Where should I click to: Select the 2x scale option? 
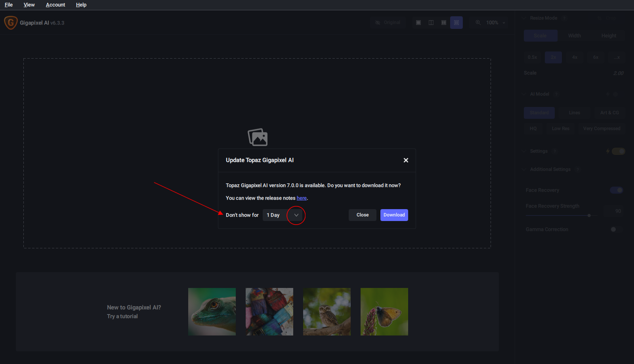(553, 57)
